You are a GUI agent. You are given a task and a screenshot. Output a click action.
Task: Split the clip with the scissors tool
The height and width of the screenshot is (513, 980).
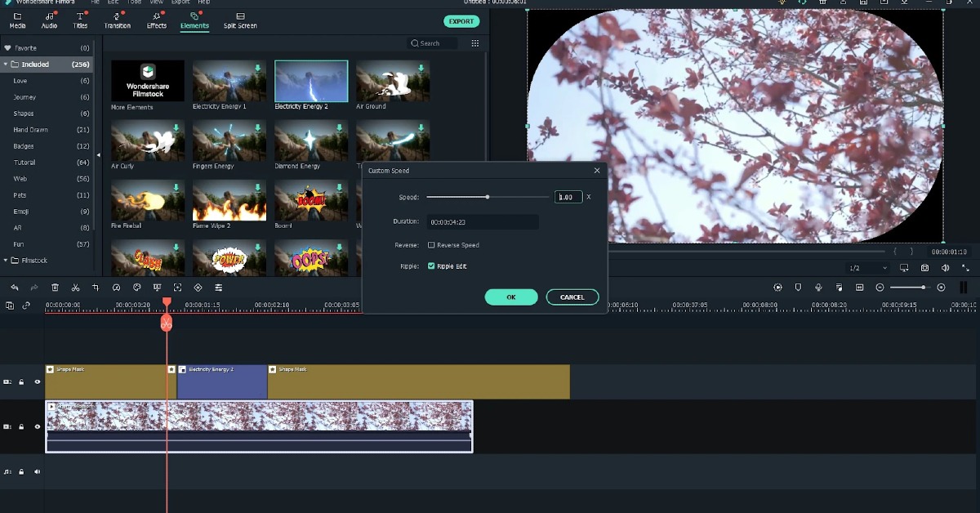pyautogui.click(x=75, y=288)
